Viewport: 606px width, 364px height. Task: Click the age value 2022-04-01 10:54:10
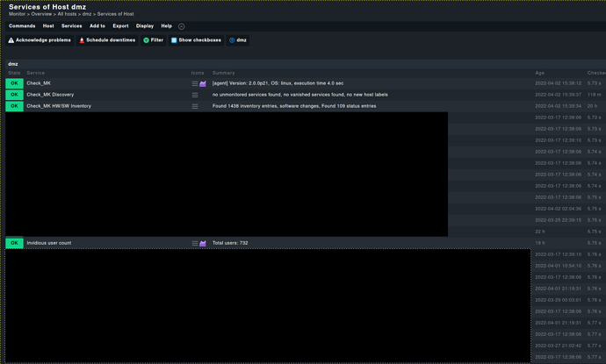click(x=558, y=266)
